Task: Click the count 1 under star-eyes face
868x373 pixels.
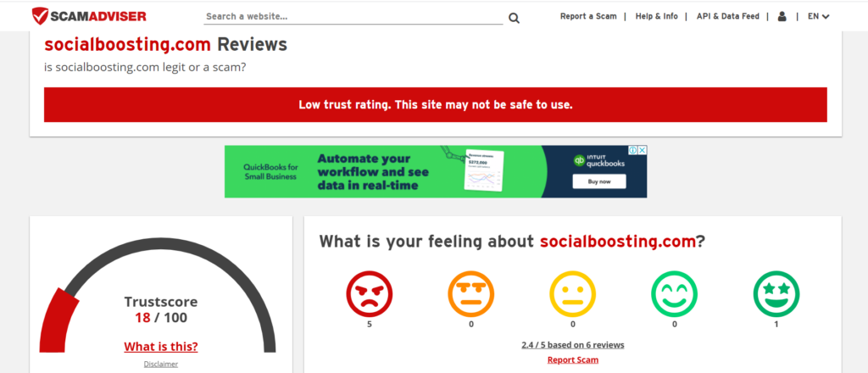Action: tap(776, 325)
